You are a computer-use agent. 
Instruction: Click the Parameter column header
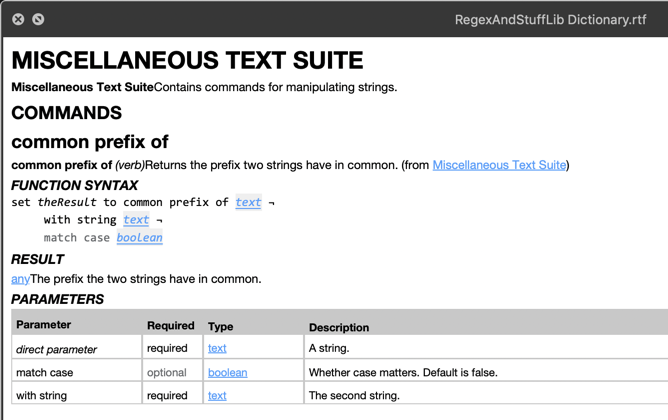coord(43,325)
